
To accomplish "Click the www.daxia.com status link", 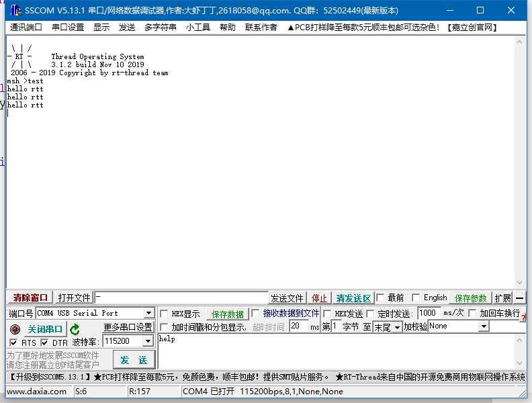I will tap(36, 392).
